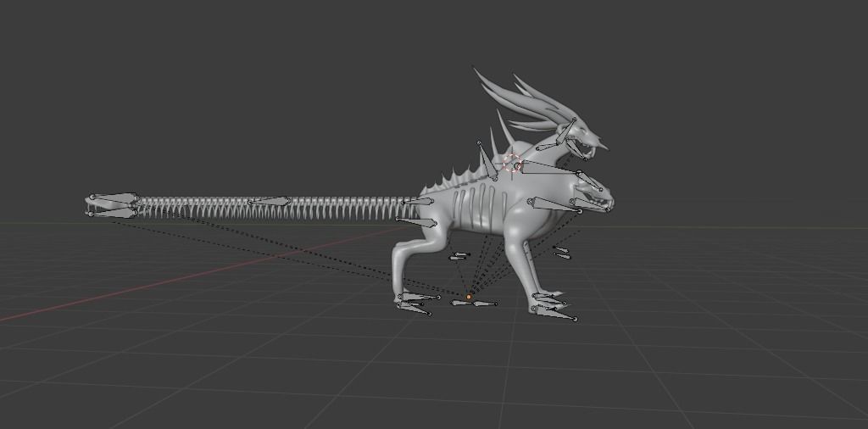Select the bone in the middle of the tail

point(270,201)
